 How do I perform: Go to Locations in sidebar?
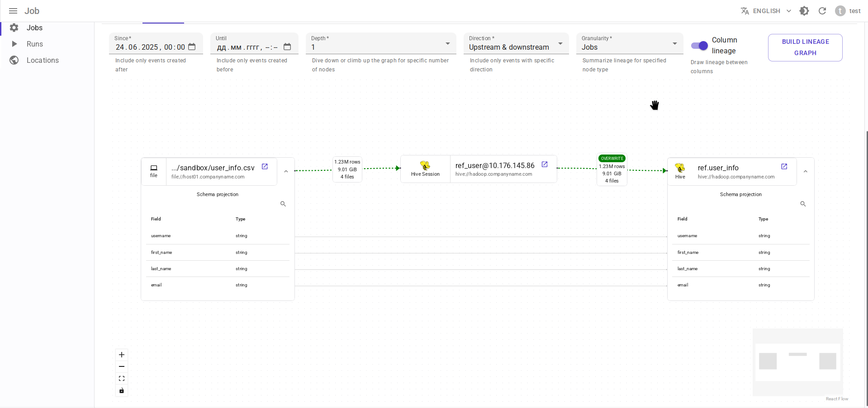click(x=43, y=60)
